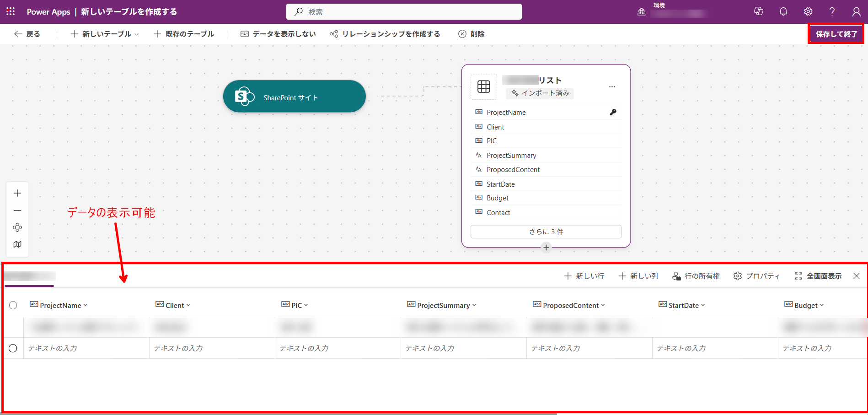Click 保存して終了 button
The height and width of the screenshot is (415, 868).
tap(836, 34)
